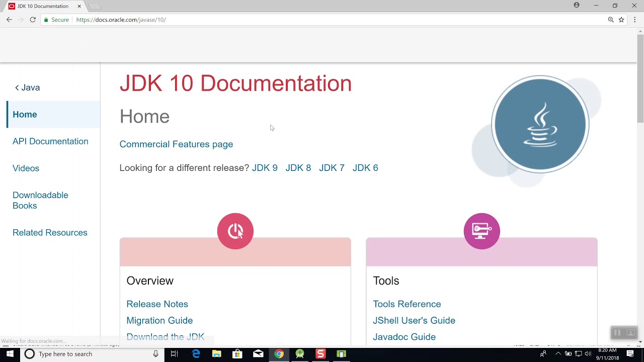This screenshot has height=362, width=644.
Task: Click the Chrome profile avatar icon
Action: pos(577,5)
